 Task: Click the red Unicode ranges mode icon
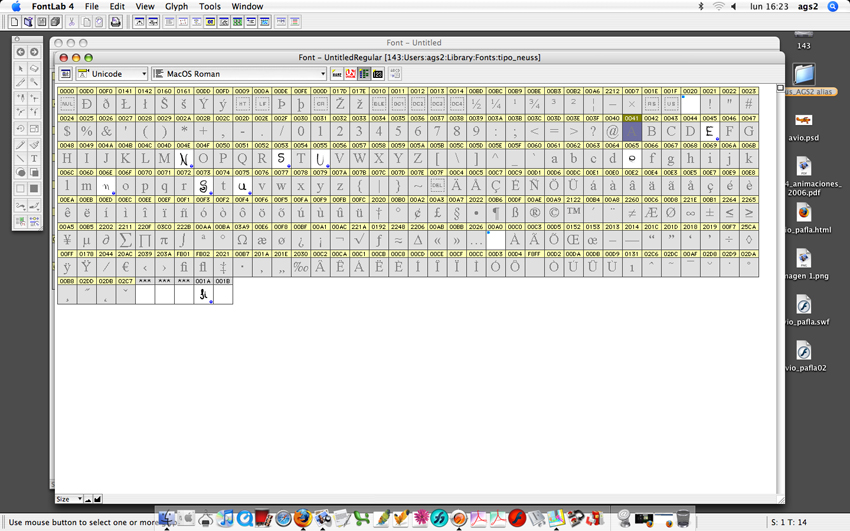[350, 74]
